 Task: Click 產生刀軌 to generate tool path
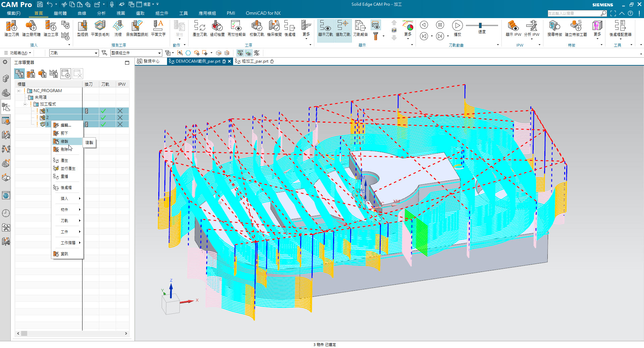click(x=200, y=28)
